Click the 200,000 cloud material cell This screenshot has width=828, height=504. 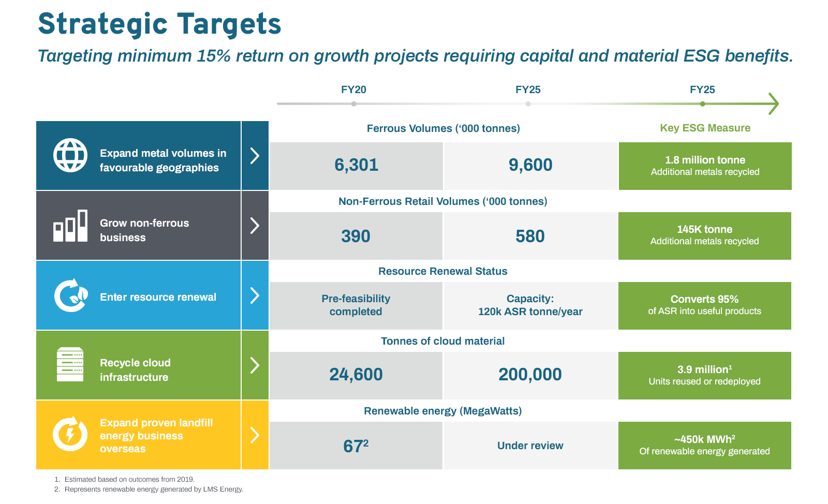point(530,376)
